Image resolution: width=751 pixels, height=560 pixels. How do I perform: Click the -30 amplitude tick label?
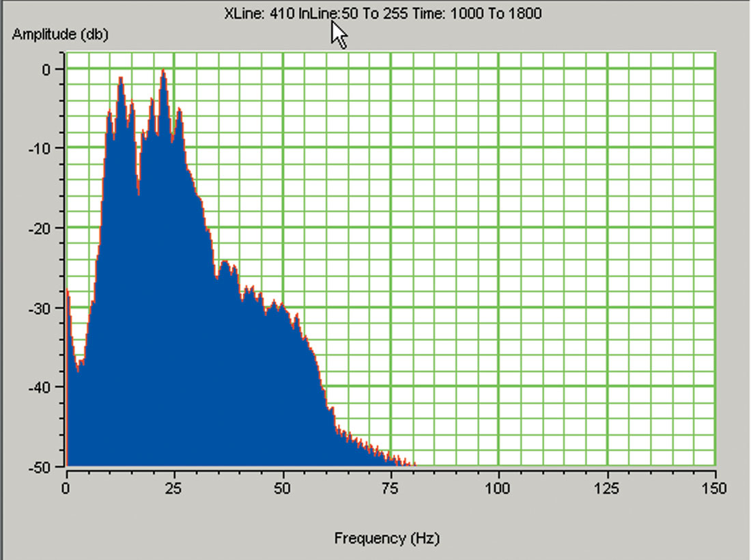coord(40,309)
